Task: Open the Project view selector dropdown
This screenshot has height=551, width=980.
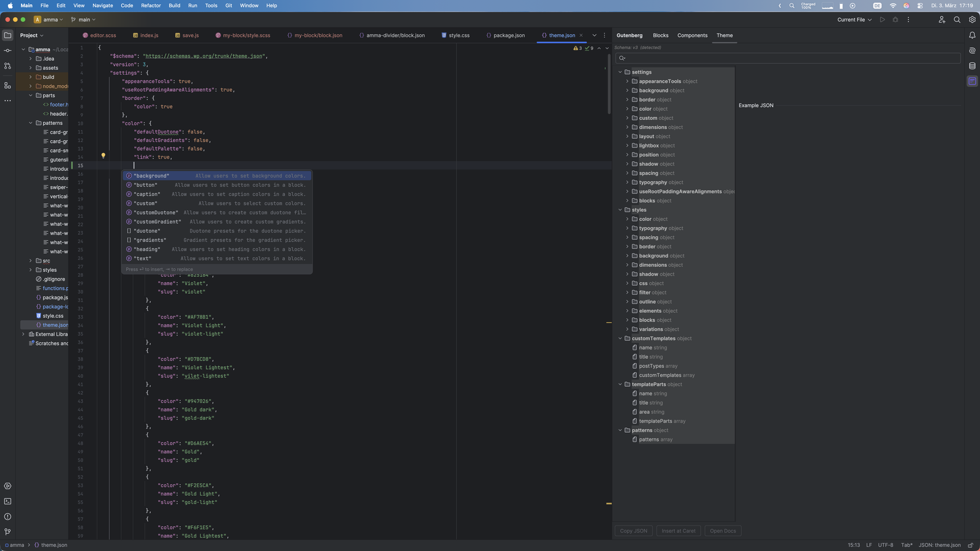Action: 32,36
